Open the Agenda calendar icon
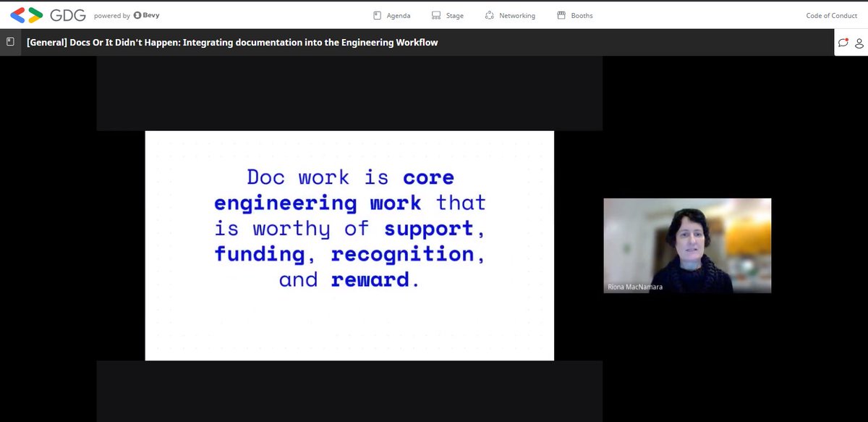This screenshot has height=422, width=868. [x=377, y=14]
